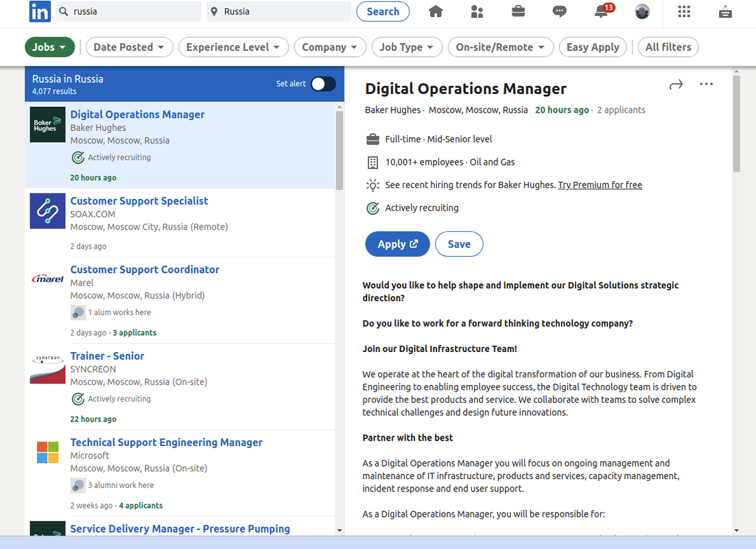The image size is (756, 549).
Task: Open the Messaging chat icon
Action: point(559,11)
